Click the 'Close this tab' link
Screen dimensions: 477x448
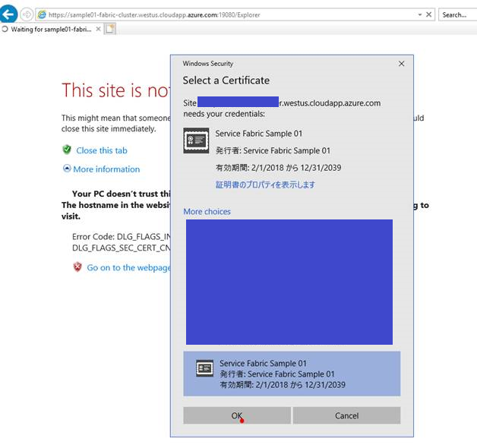point(102,150)
